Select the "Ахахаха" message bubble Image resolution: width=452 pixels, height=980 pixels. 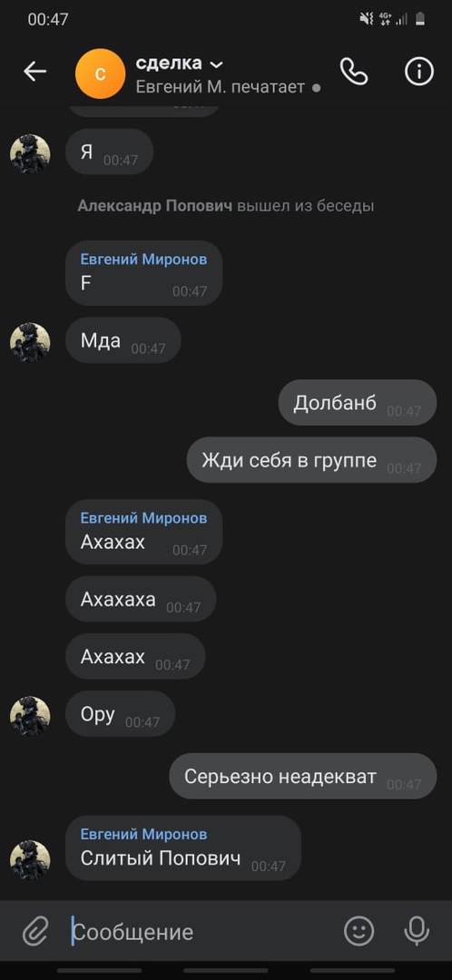tap(141, 600)
